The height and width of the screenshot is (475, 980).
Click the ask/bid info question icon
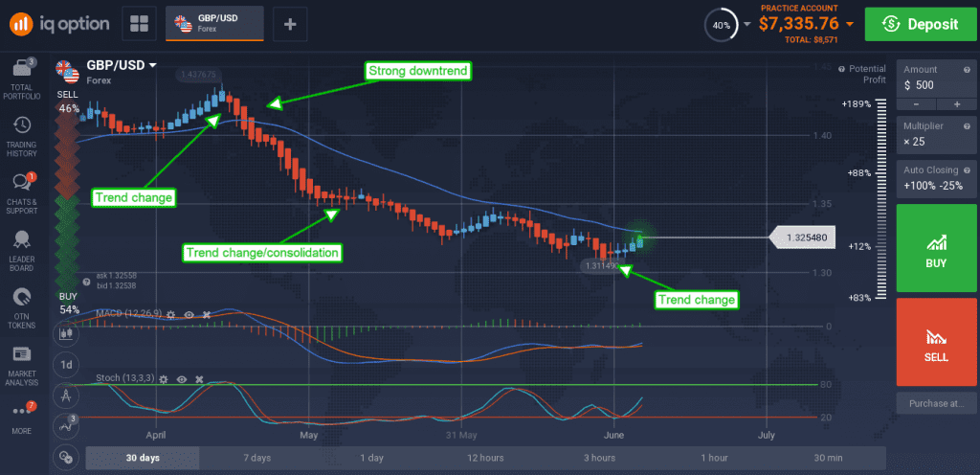tap(87, 282)
